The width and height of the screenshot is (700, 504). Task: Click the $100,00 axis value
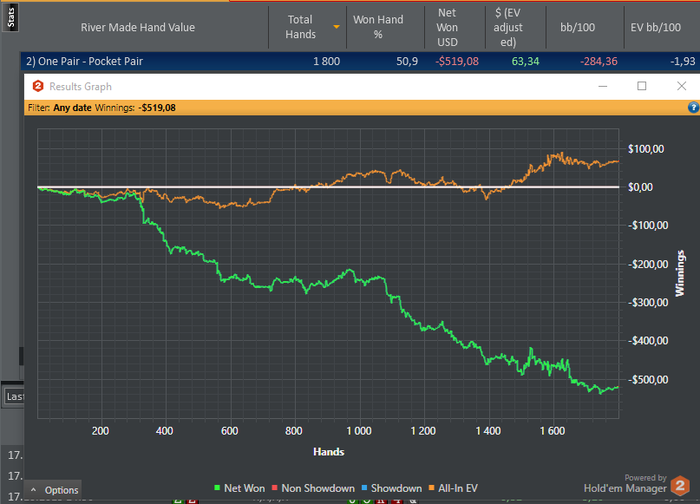point(646,149)
